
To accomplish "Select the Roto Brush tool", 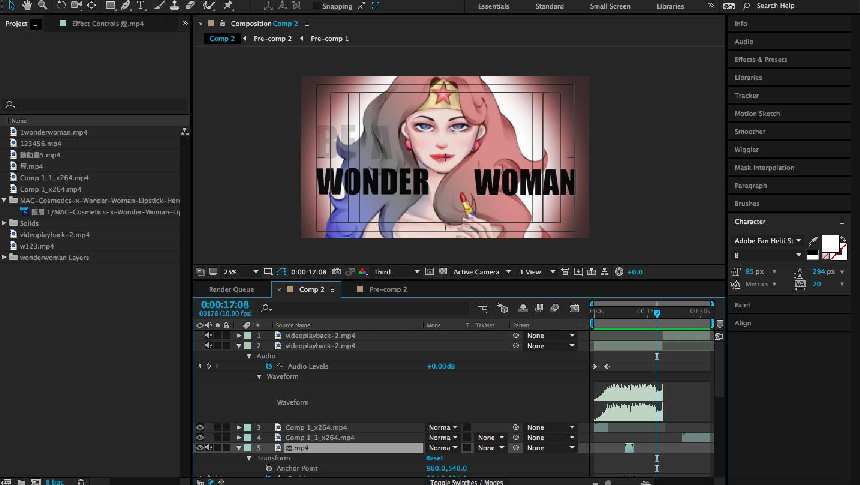I will 209,5.
